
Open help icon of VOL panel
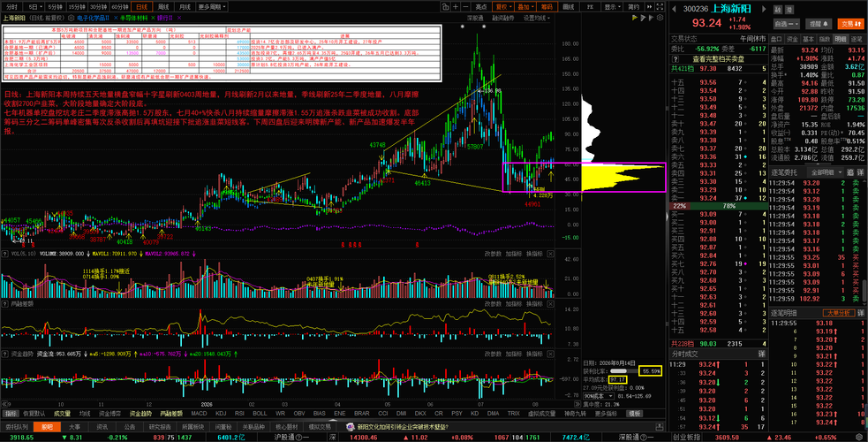click(x=5, y=254)
